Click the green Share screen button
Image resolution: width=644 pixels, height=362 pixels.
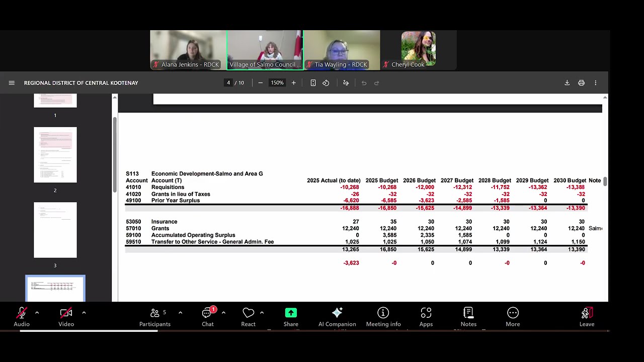(x=291, y=317)
